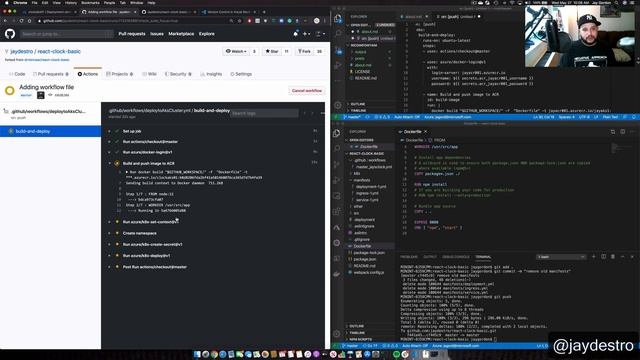
Task: Open Chrome Bookmarks menu
Action: pyautogui.click(x=90, y=3)
